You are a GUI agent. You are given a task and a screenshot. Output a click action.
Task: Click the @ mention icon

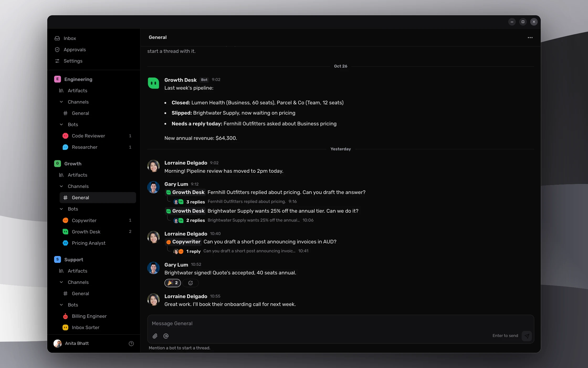(x=166, y=336)
